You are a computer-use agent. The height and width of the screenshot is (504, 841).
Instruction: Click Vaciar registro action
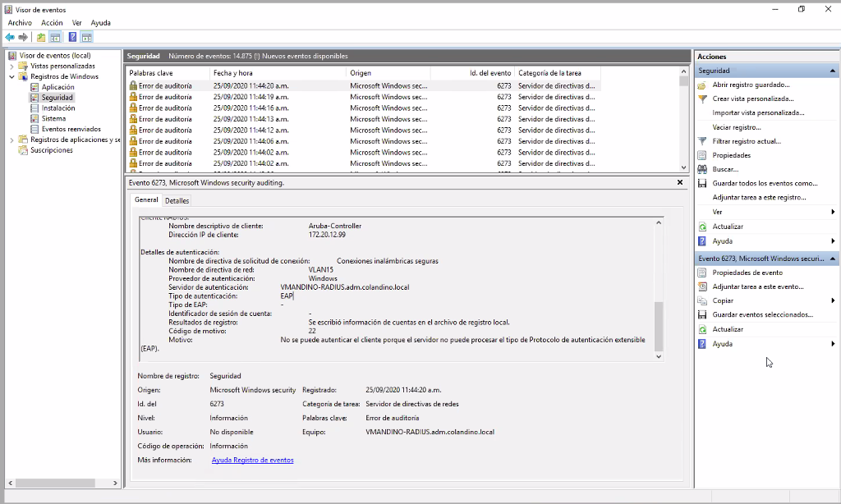coord(737,127)
